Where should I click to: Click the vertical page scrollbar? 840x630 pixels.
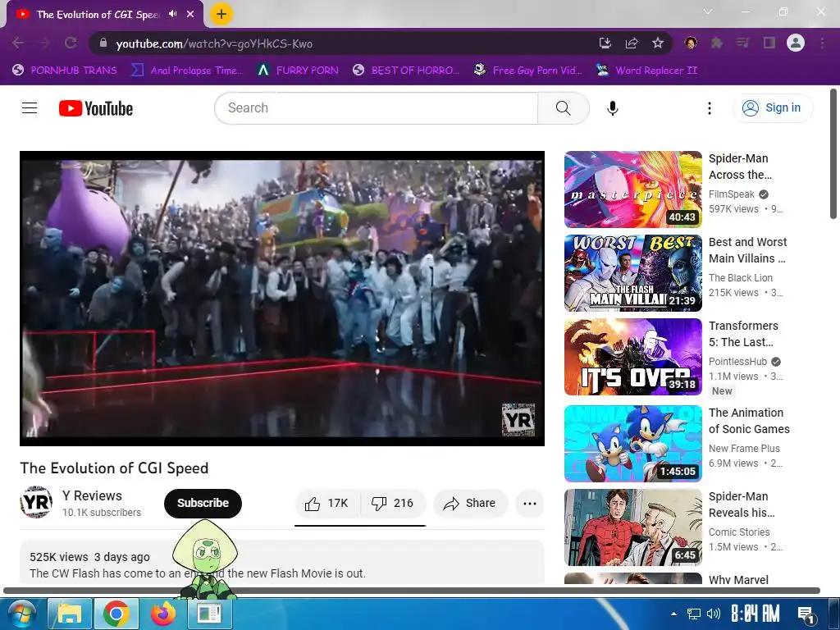(833, 154)
